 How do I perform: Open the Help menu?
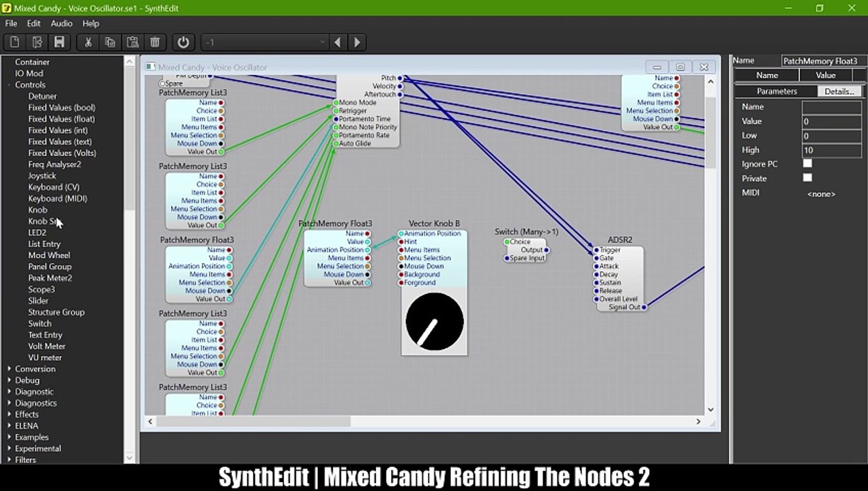(91, 23)
